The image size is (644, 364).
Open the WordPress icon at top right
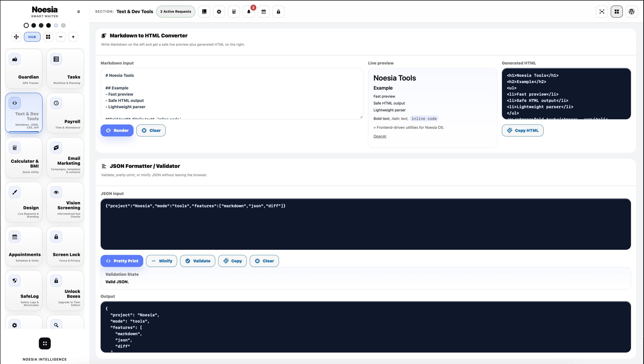(632, 12)
